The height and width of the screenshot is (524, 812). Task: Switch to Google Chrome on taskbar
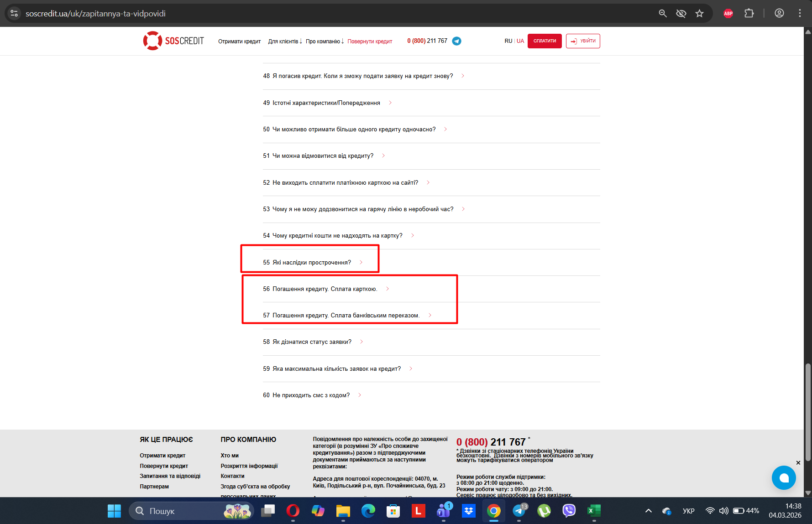(494, 511)
